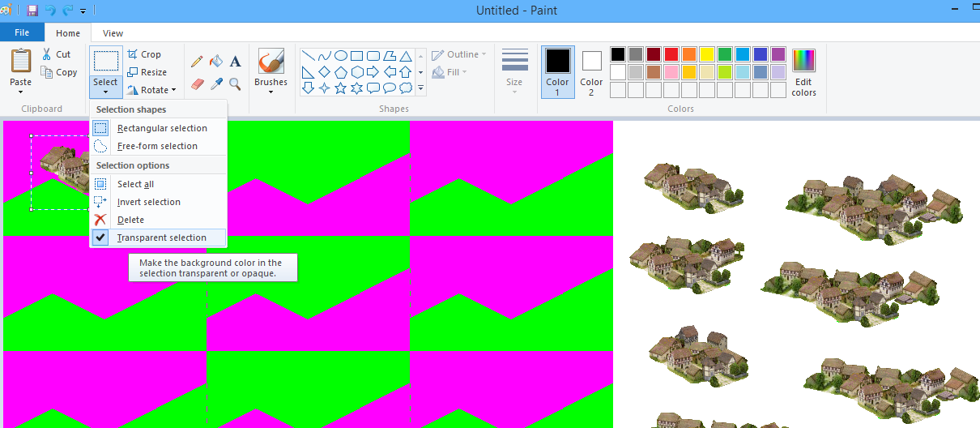Screen dimensions: 980x428
Task: Pick the Right arrow shape
Action: tap(373, 72)
